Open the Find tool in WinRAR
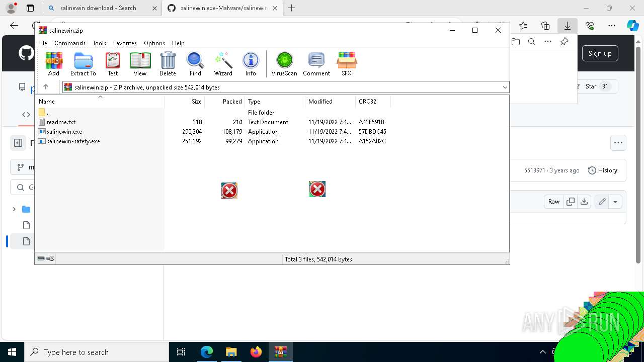 195,64
